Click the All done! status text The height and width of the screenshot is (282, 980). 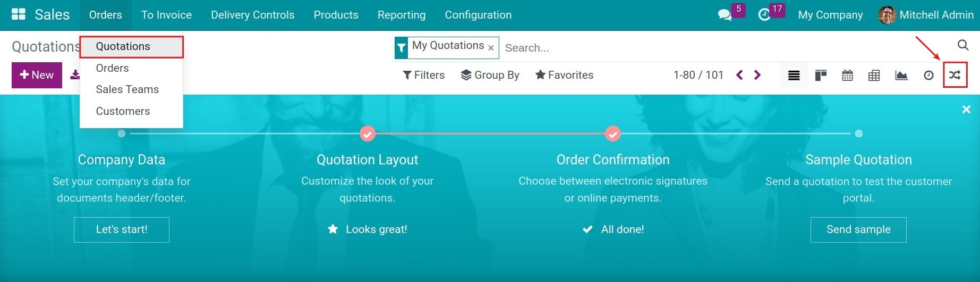coord(622,229)
